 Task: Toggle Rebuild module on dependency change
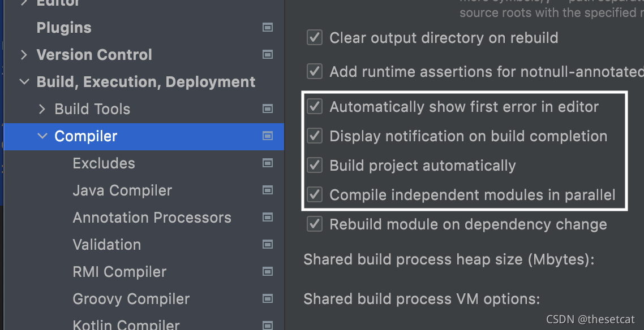[x=314, y=224]
